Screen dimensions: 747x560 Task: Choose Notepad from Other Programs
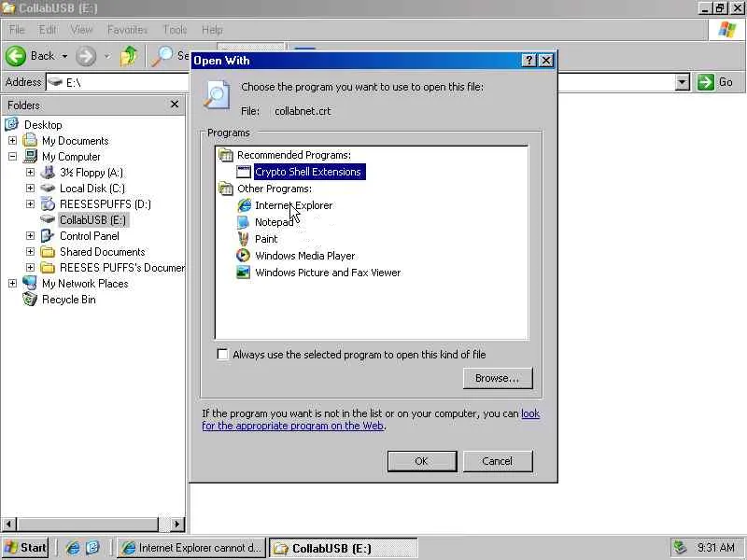click(274, 222)
